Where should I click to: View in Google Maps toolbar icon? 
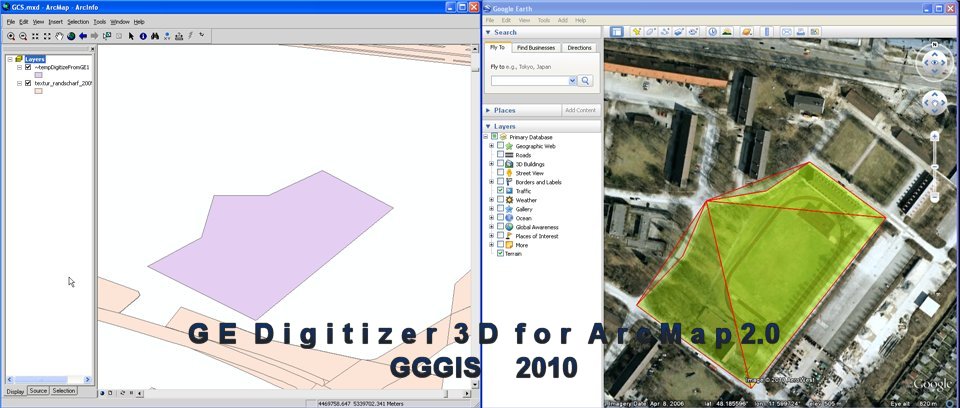tap(815, 31)
